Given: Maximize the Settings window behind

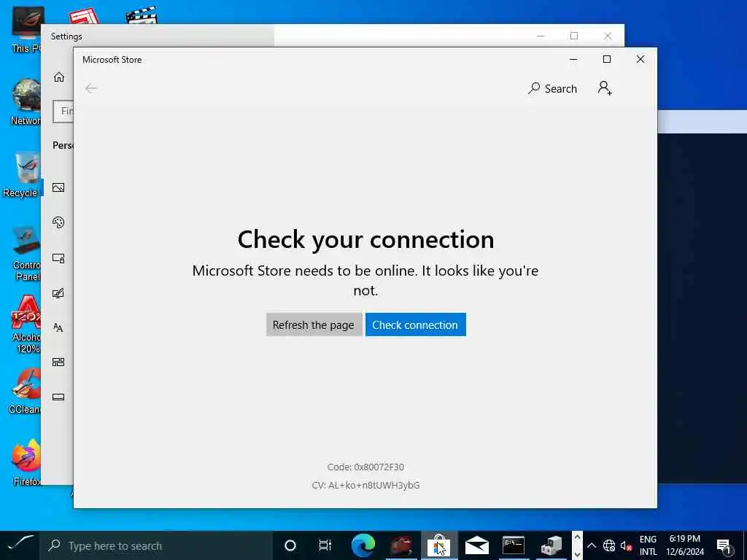Looking at the screenshot, I should coord(574,36).
